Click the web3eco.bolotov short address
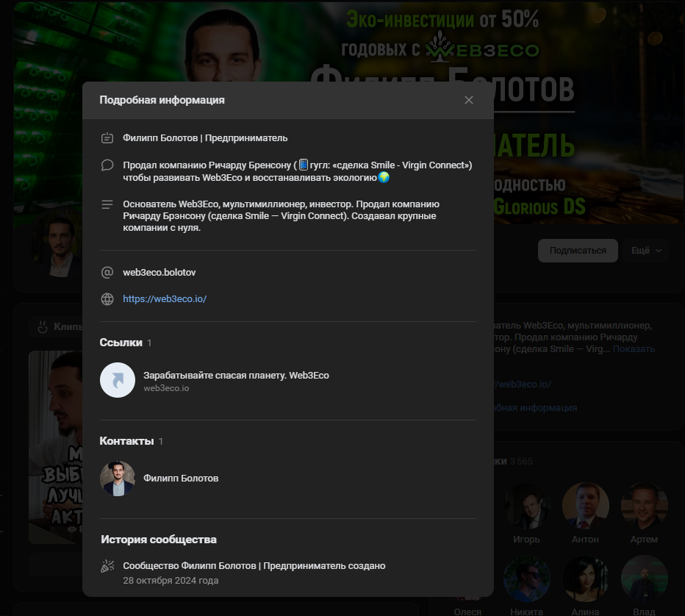The width and height of the screenshot is (685, 616). click(x=159, y=272)
